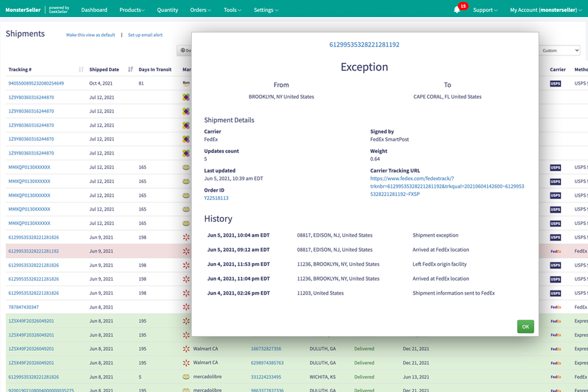
Task: Click Walmart icon in row with order 6298974385763
Action: click(x=186, y=363)
